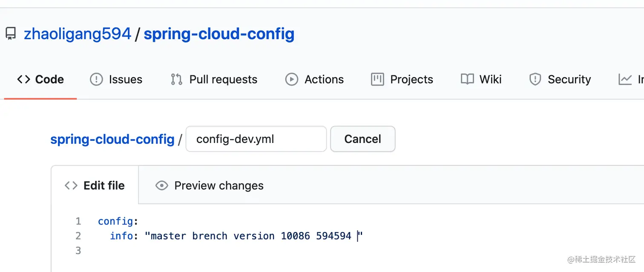Select the Edit file tab
Viewport: 644px width, 272px height.
[95, 186]
